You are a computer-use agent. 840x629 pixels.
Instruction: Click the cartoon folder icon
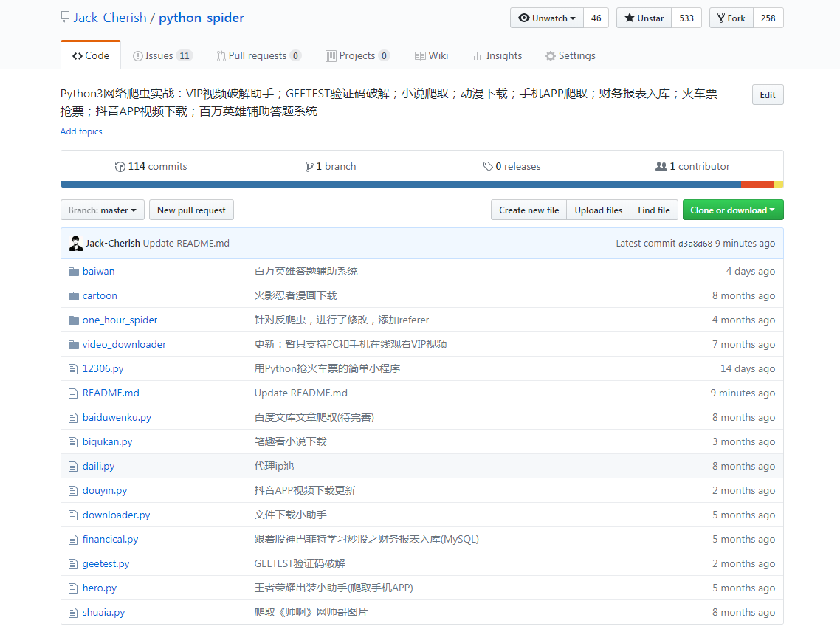(74, 296)
